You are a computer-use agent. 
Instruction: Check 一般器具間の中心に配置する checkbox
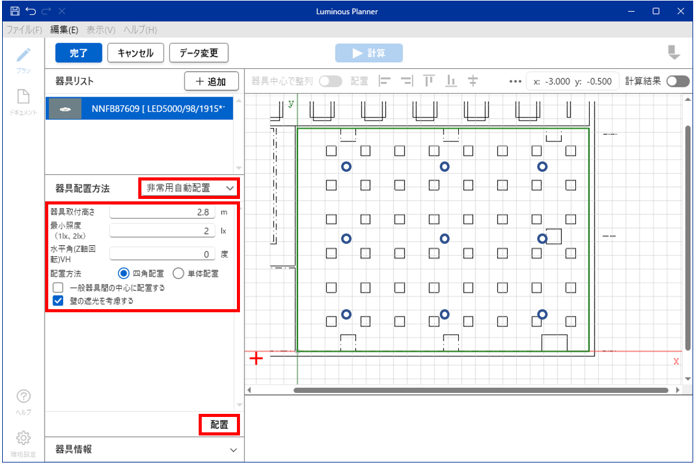pyautogui.click(x=58, y=287)
